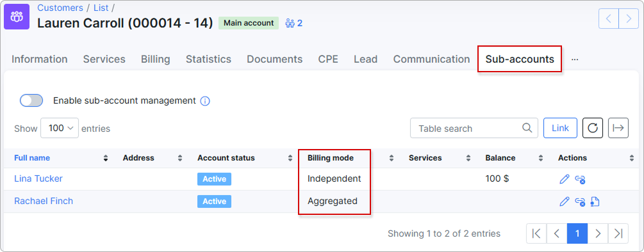
Task: Open Rachael Finch document icon
Action: pos(595,201)
